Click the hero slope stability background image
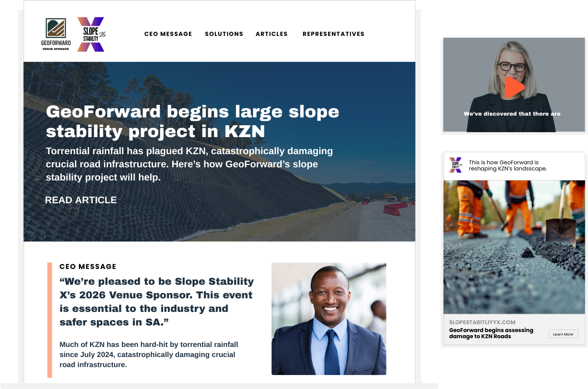The height and width of the screenshot is (389, 588). (x=219, y=152)
